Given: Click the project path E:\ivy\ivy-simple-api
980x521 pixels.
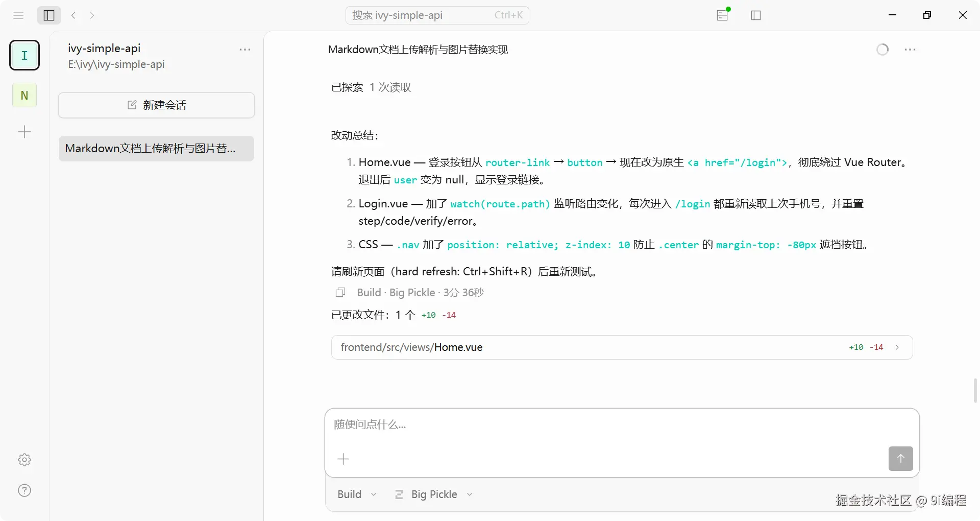Looking at the screenshot, I should (x=116, y=64).
